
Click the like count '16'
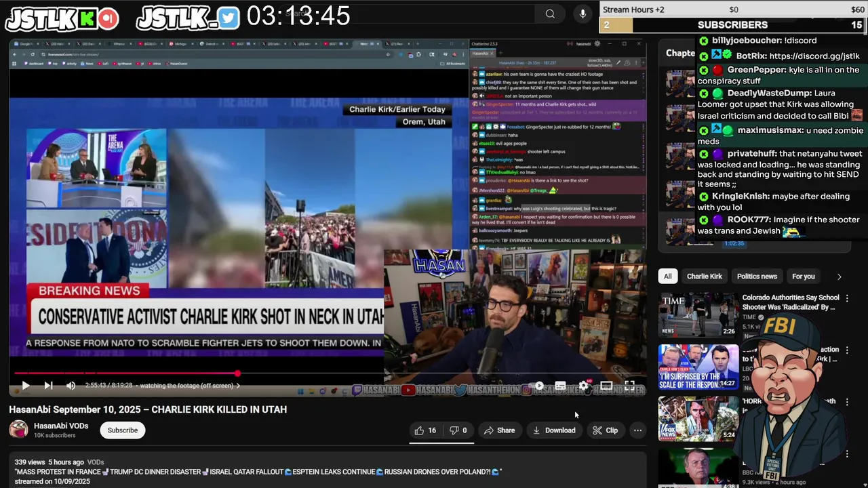tap(432, 430)
